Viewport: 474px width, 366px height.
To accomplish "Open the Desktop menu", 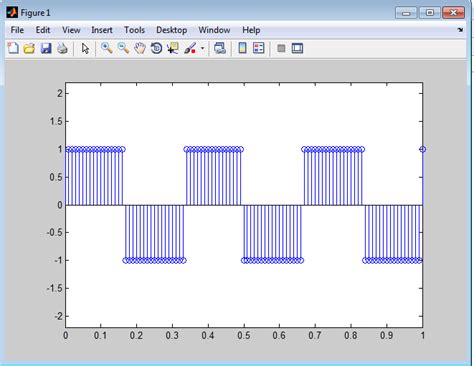I will pos(171,30).
